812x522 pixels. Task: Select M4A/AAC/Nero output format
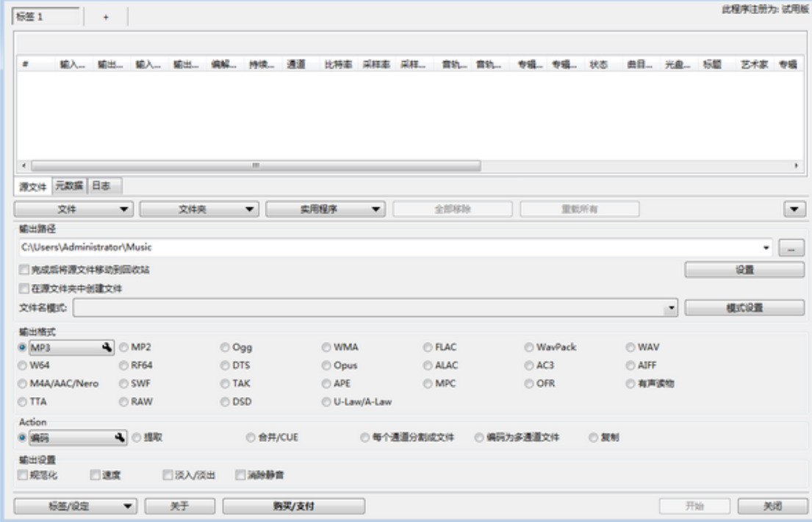pos(22,384)
